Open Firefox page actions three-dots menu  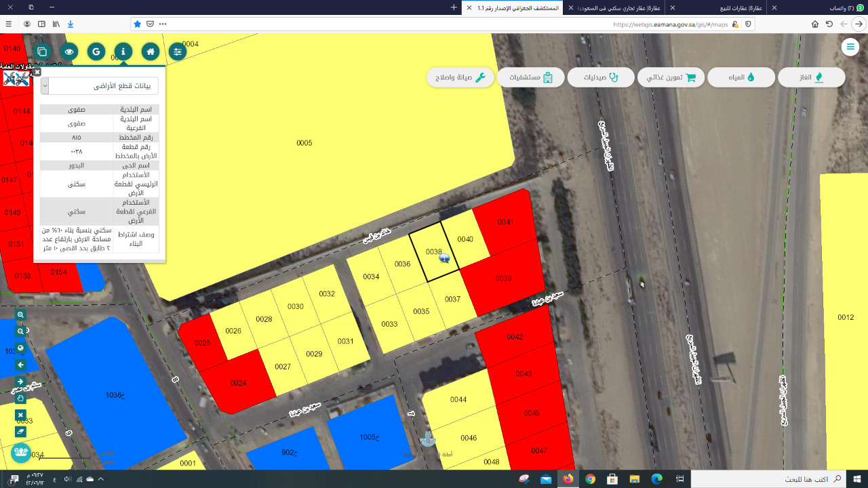click(x=163, y=24)
